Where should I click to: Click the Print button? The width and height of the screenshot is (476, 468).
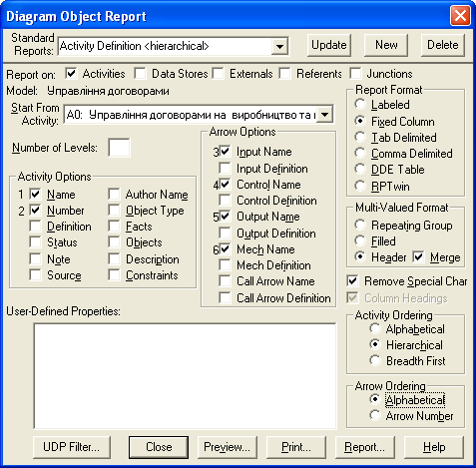(x=296, y=447)
